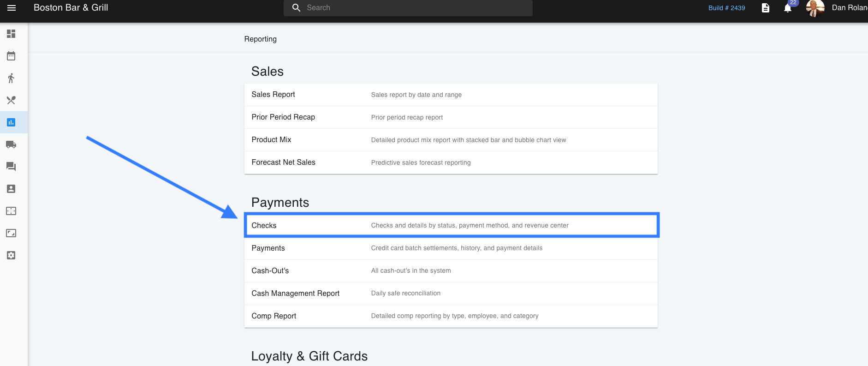Open the fork and spoon menu icon
Image resolution: width=868 pixels, height=366 pixels.
coord(11,100)
